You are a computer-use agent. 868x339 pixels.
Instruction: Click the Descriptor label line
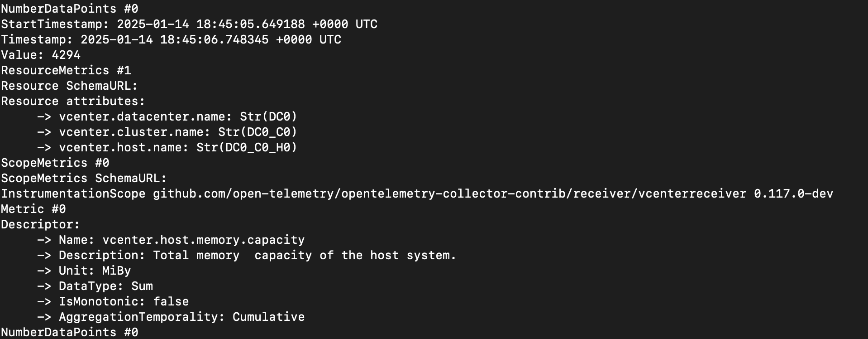[41, 224]
